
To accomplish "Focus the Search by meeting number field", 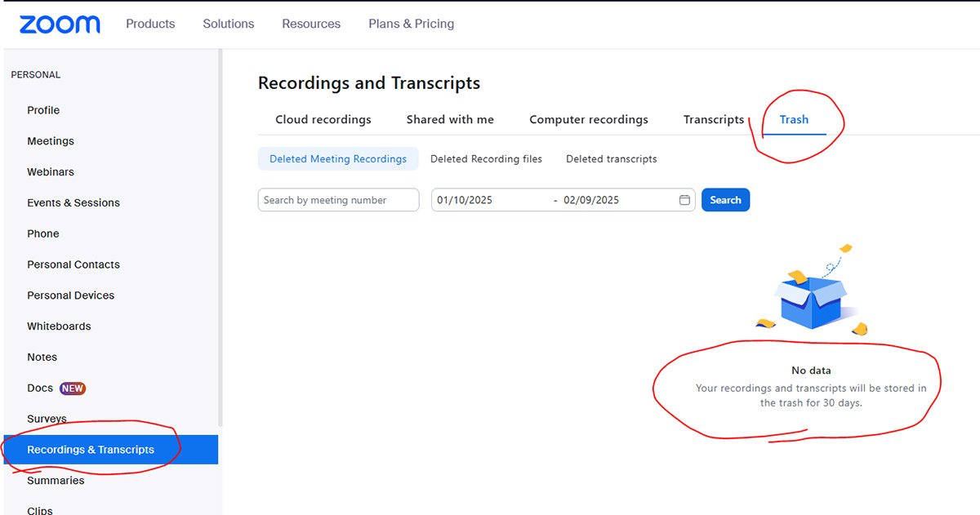I will click(x=338, y=200).
